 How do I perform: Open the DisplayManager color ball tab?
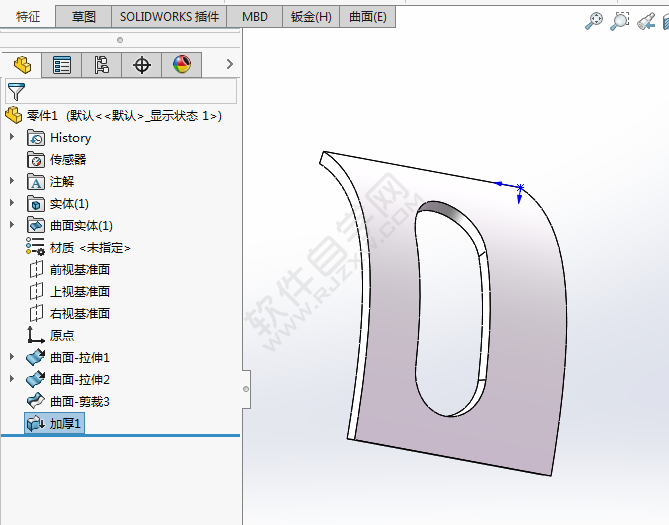[x=182, y=65]
